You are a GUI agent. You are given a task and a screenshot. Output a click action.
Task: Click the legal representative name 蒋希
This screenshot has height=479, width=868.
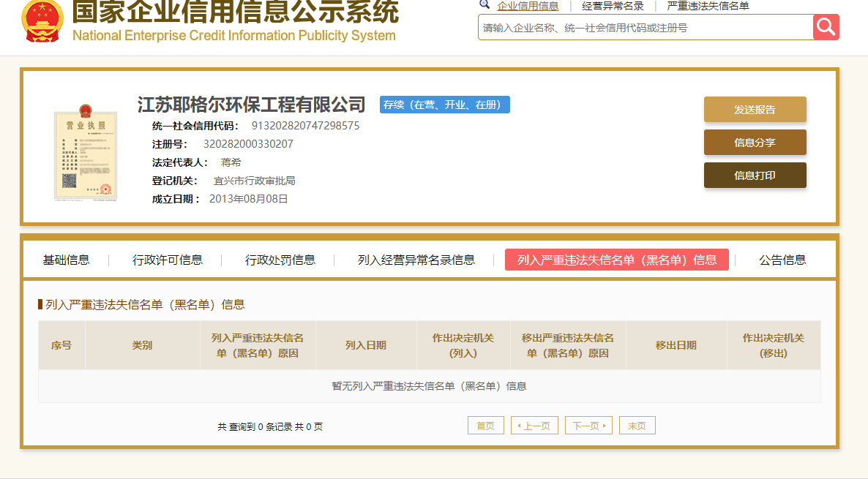(231, 162)
